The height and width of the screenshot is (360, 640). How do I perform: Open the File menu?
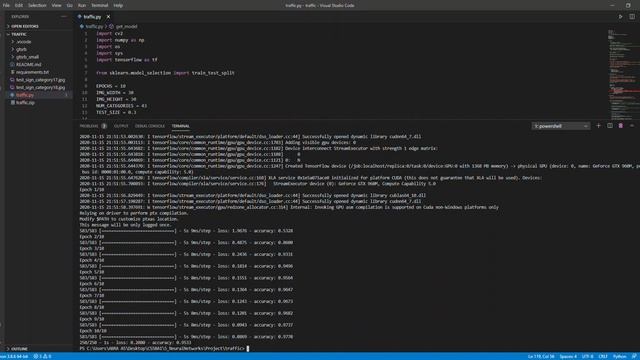click(6, 5)
